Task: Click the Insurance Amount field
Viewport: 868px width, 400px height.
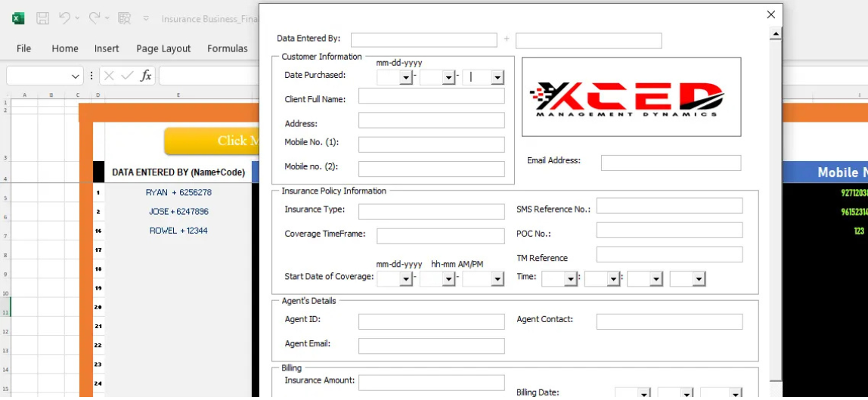Action: click(432, 383)
